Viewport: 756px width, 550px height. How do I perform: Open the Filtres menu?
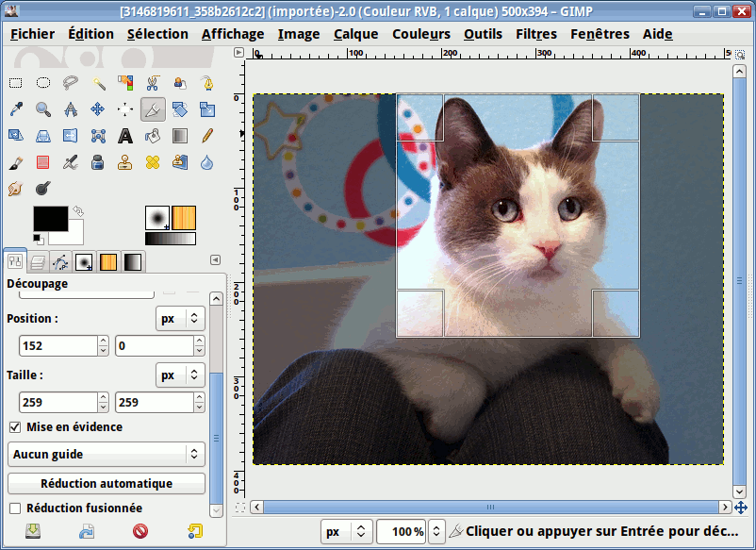point(536,34)
